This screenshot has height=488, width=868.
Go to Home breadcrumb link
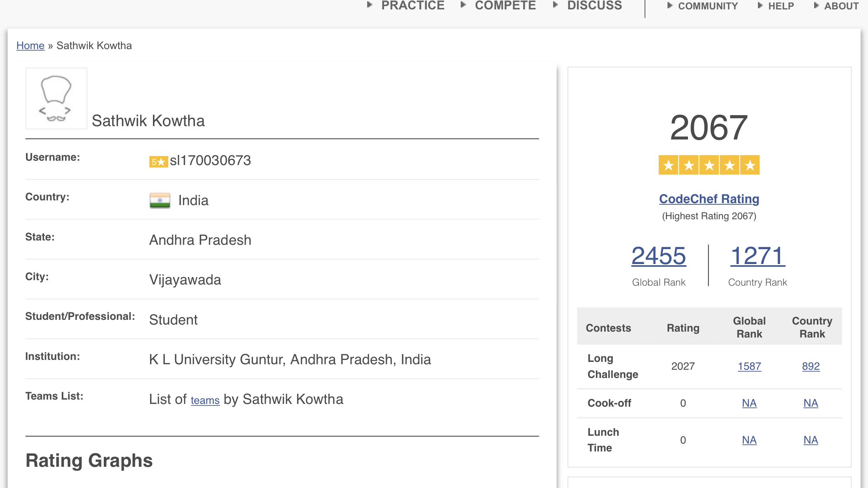(x=30, y=46)
